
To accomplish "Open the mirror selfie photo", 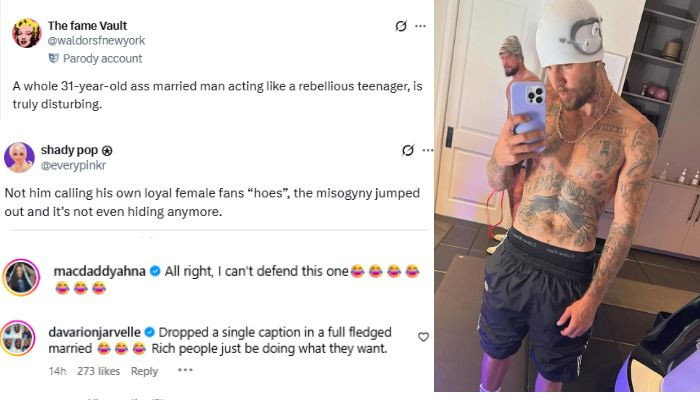I will coord(567,196).
